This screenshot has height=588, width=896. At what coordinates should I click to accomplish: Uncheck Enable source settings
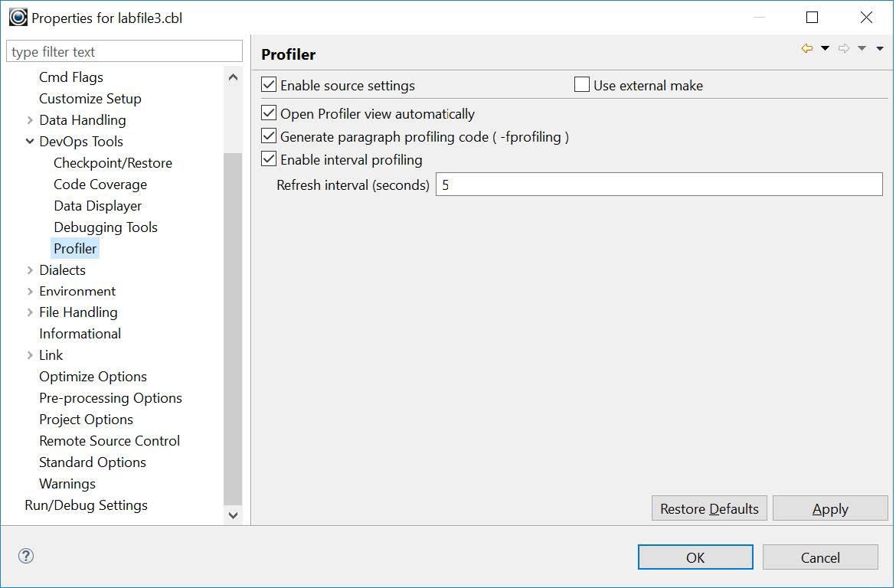tap(269, 85)
